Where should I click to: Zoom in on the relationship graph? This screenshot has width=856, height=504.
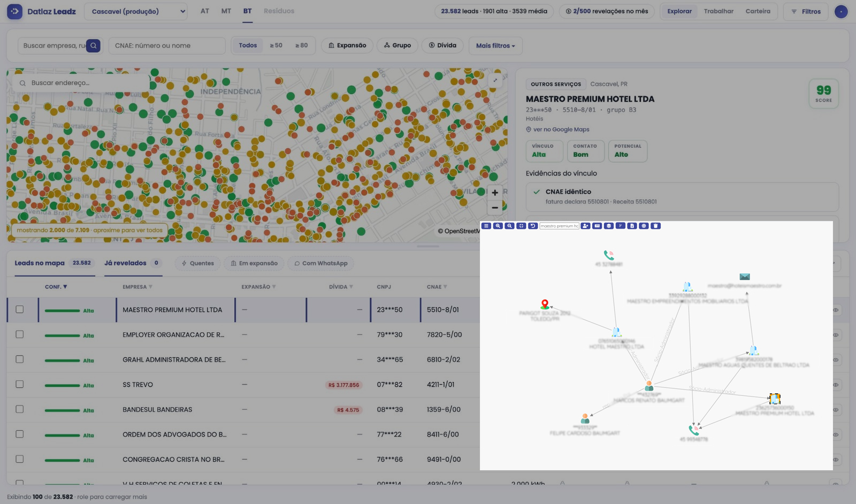pyautogui.click(x=498, y=226)
